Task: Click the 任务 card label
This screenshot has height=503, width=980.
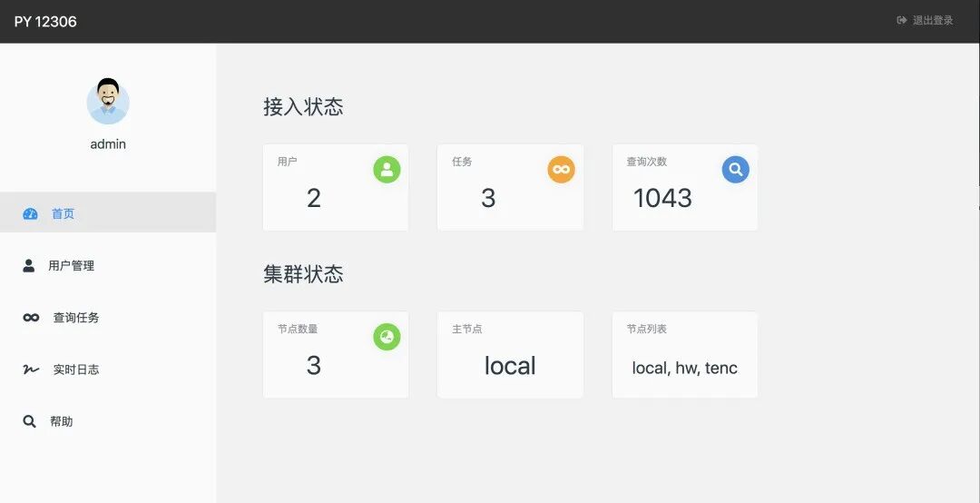Action: (462, 162)
